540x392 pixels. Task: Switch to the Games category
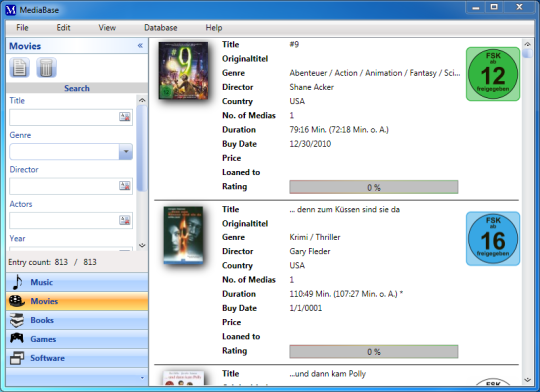coord(77,339)
